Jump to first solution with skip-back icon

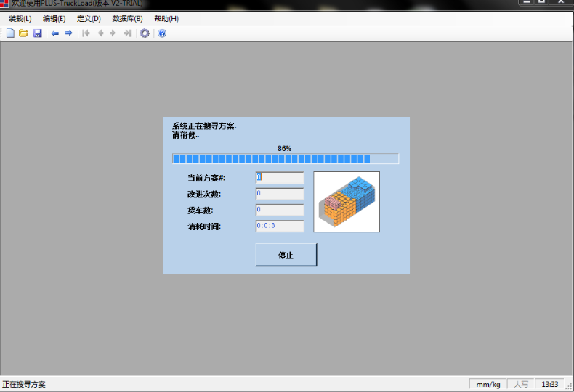86,33
